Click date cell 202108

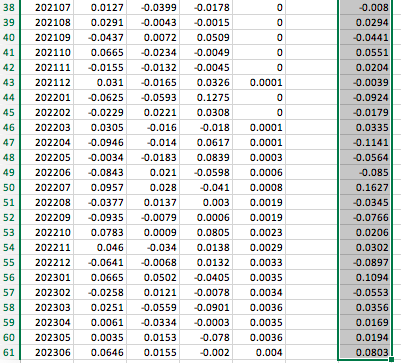click(47, 22)
